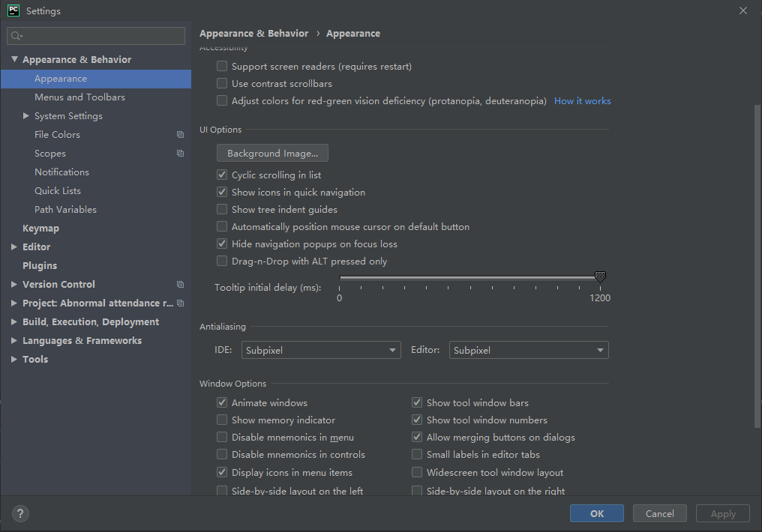Confirm settings with OK button

[x=597, y=513]
